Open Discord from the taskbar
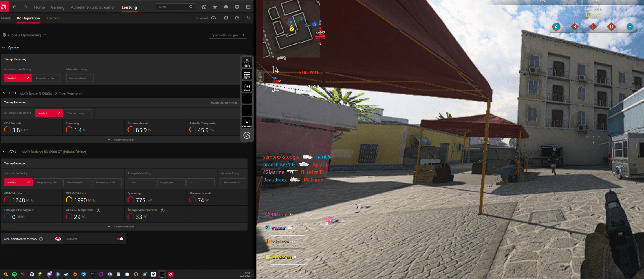 pos(49,274)
